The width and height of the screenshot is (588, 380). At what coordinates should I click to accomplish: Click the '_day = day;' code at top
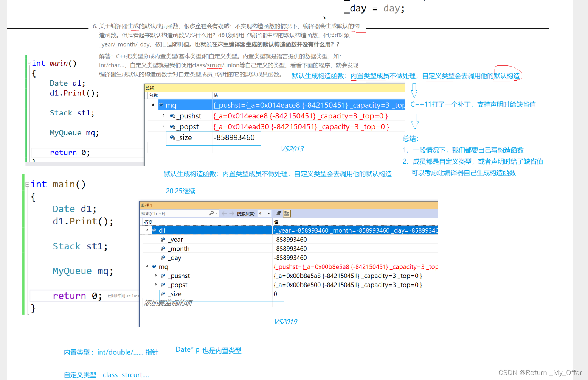point(374,8)
